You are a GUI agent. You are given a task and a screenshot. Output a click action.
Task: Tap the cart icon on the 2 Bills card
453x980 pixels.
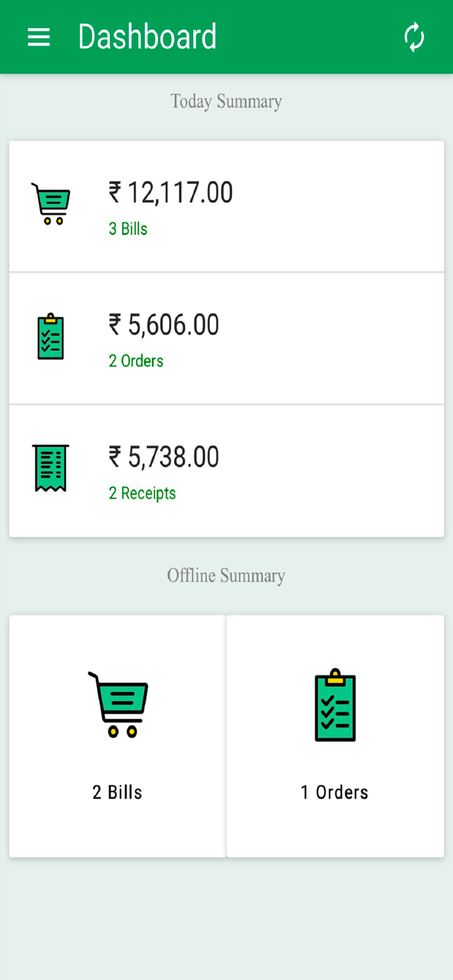(118, 704)
